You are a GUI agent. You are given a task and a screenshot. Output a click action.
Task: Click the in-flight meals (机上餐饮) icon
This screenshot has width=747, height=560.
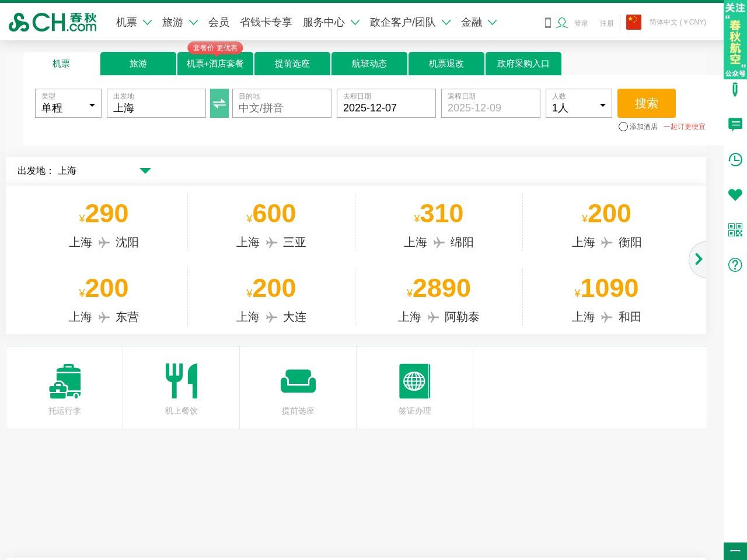[181, 382]
